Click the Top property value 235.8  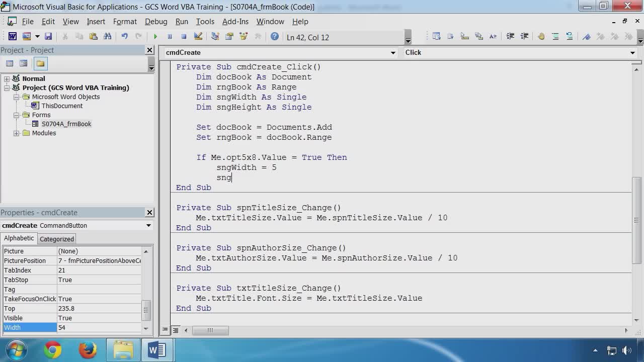99,308
